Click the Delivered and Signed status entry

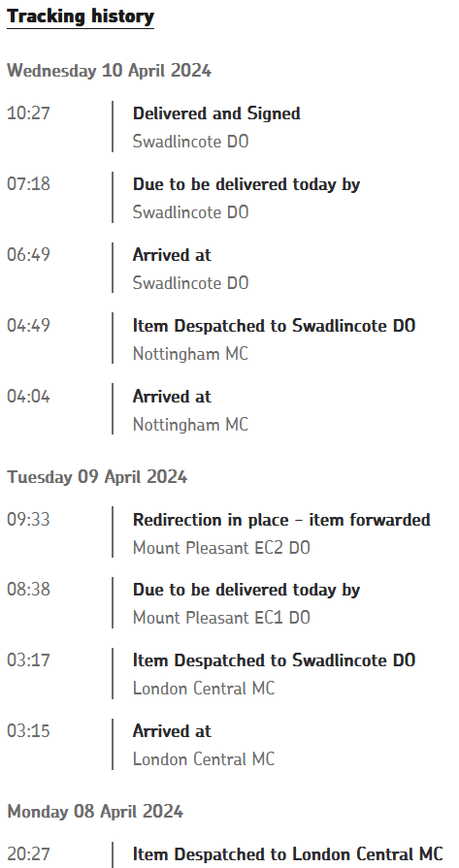[x=216, y=113]
